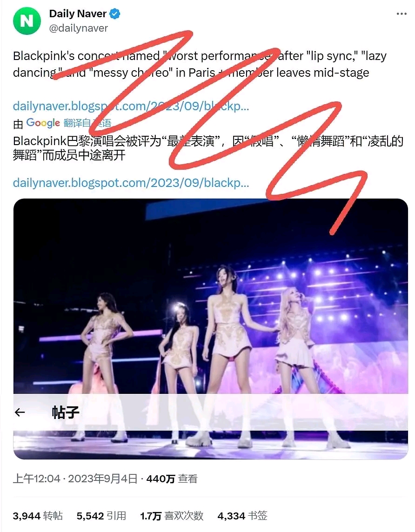
Task: Click the blue verified checkmark badge
Action: click(x=115, y=14)
